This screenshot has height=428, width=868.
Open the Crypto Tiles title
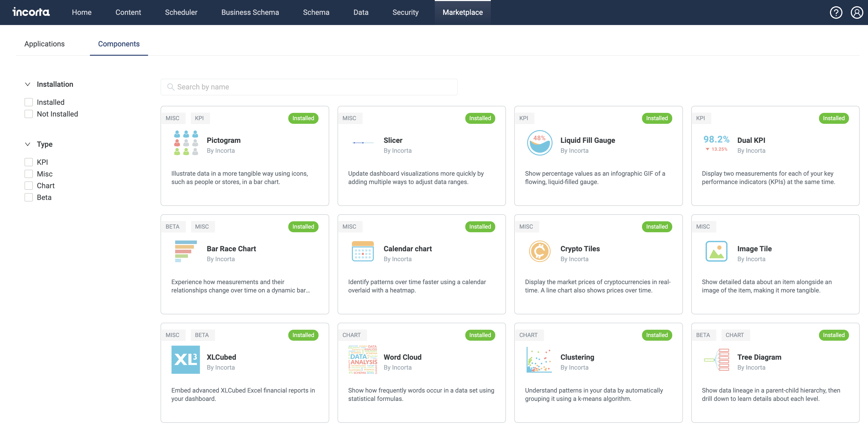click(x=580, y=249)
